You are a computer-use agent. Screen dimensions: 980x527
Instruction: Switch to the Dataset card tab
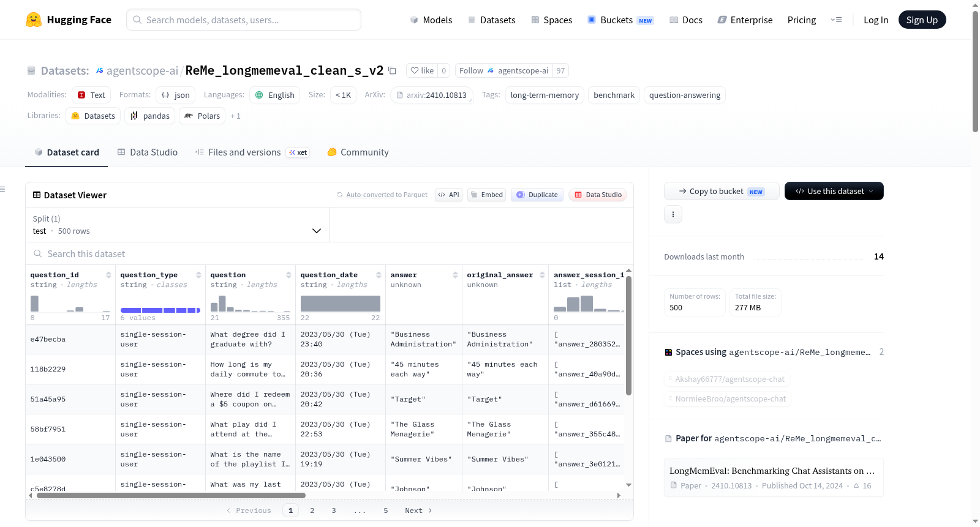click(x=66, y=152)
